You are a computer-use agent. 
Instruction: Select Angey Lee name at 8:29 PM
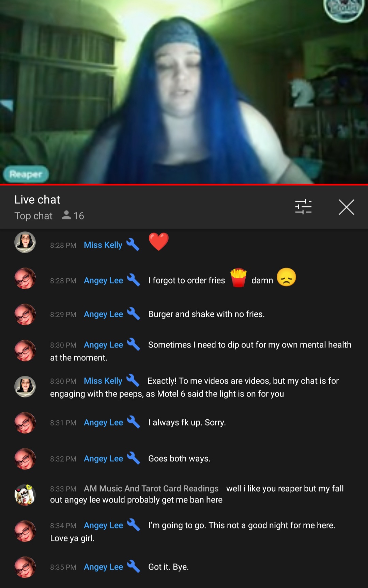tap(104, 314)
